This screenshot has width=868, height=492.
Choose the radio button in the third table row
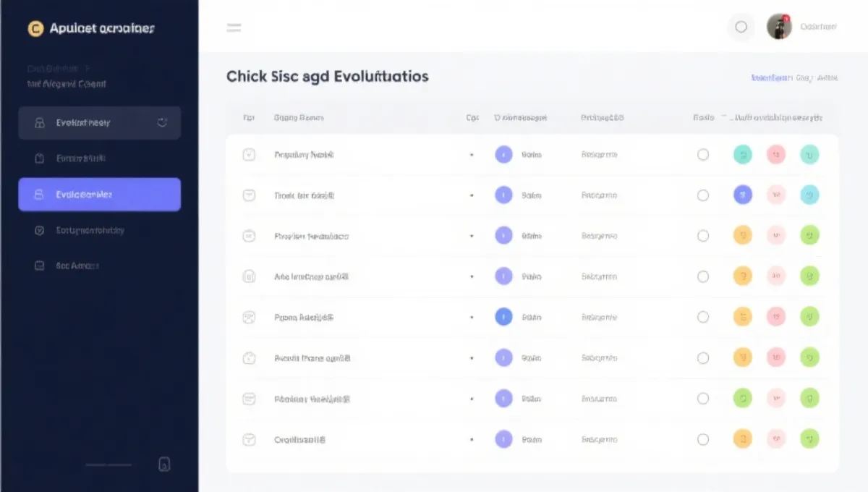click(x=702, y=235)
